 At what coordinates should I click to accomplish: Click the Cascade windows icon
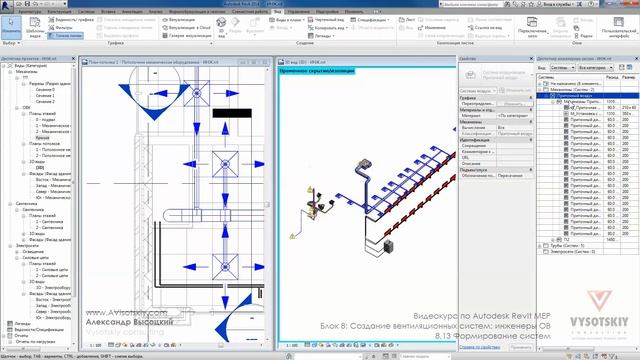coord(576,28)
